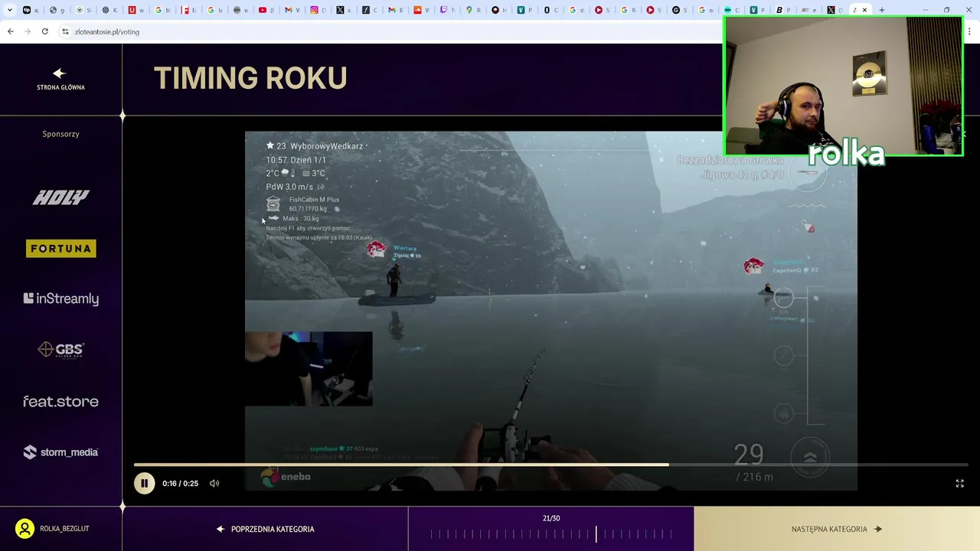Screen dimensions: 980x551
Task: Open the feat.store sponsor logo
Action: click(x=60, y=401)
